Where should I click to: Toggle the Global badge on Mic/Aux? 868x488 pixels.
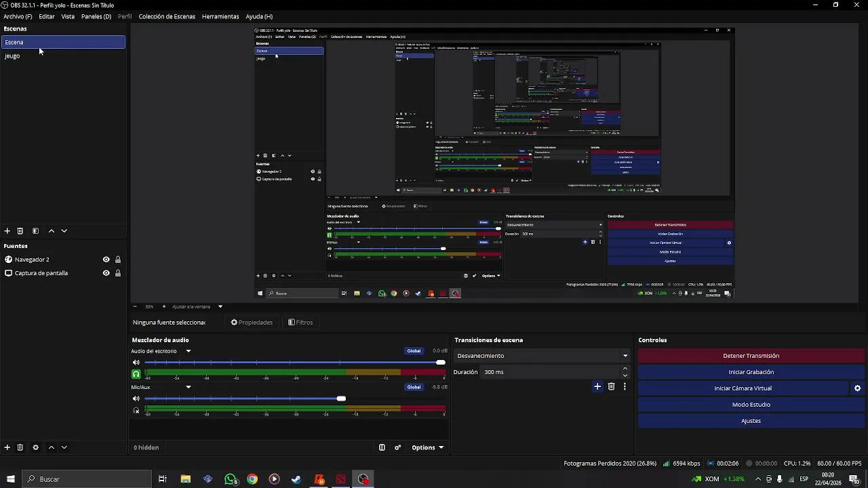[x=414, y=387]
